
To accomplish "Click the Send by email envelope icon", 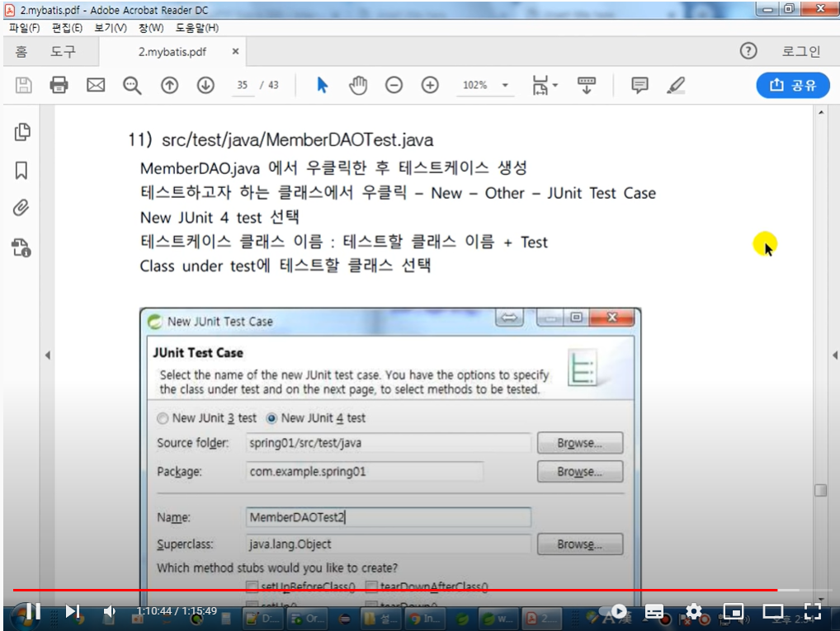I will (96, 85).
